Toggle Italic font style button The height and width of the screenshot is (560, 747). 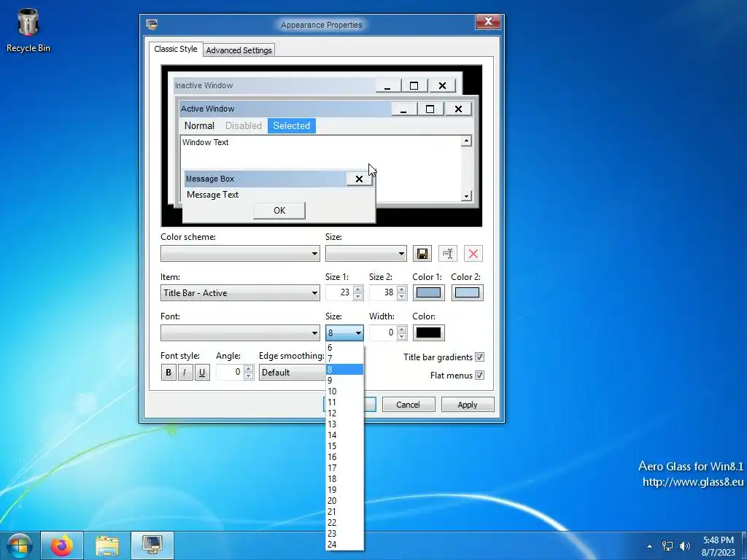[185, 373]
